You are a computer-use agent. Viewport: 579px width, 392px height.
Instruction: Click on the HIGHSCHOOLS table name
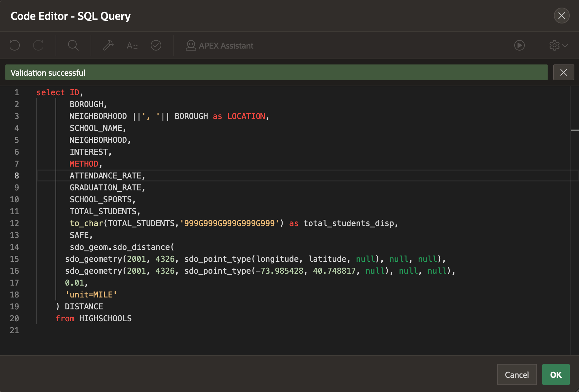[105, 319]
